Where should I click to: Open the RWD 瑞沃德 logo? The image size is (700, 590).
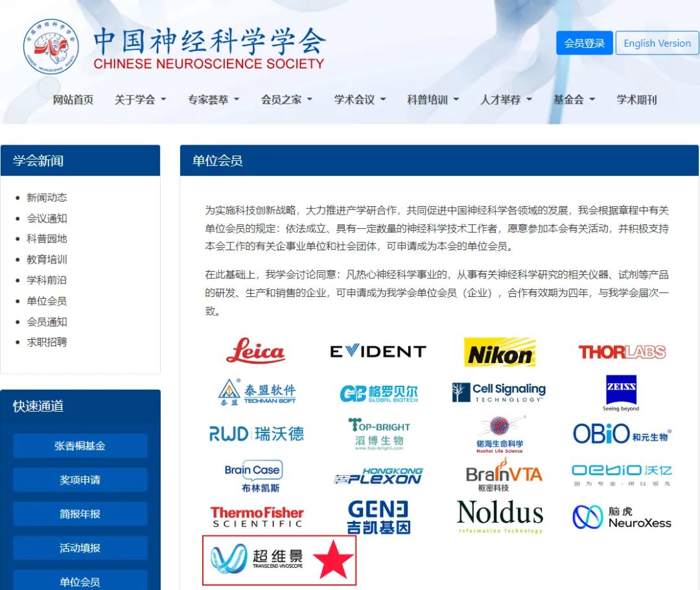pyautogui.click(x=257, y=434)
